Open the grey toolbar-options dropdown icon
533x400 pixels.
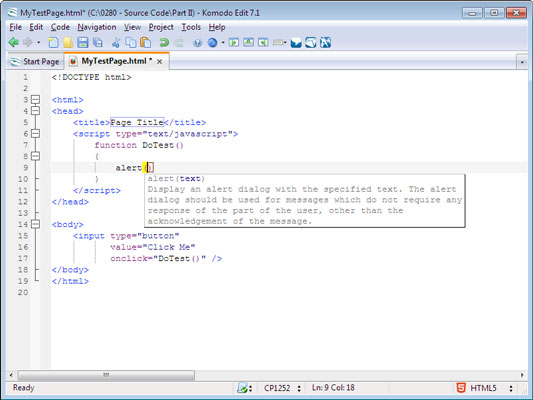[279, 43]
